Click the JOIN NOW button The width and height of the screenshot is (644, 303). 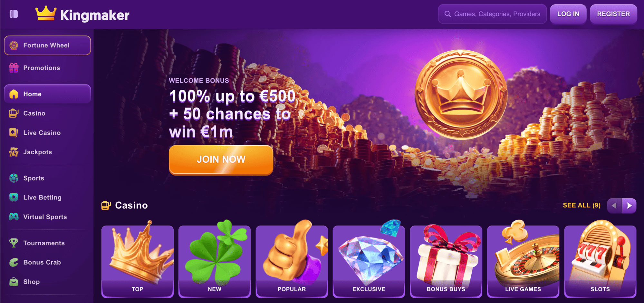tap(221, 160)
